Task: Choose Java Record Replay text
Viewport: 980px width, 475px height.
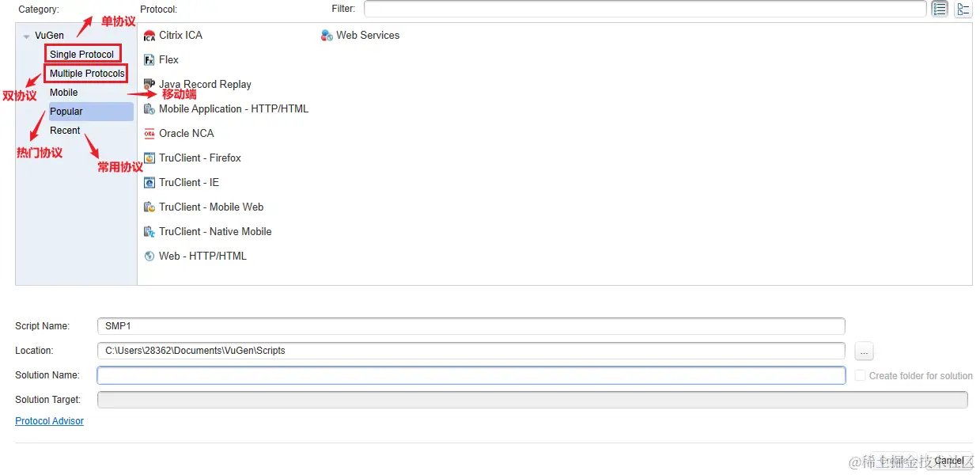Action: click(205, 85)
